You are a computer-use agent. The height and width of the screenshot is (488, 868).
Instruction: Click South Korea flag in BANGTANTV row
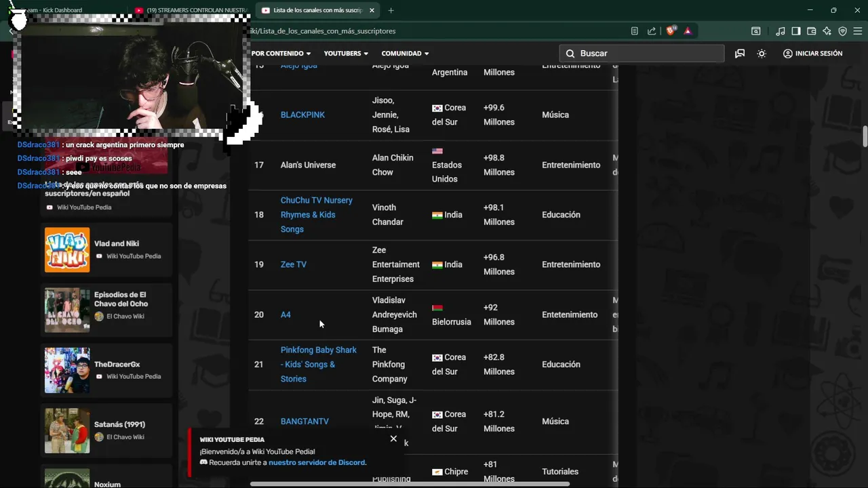click(437, 415)
